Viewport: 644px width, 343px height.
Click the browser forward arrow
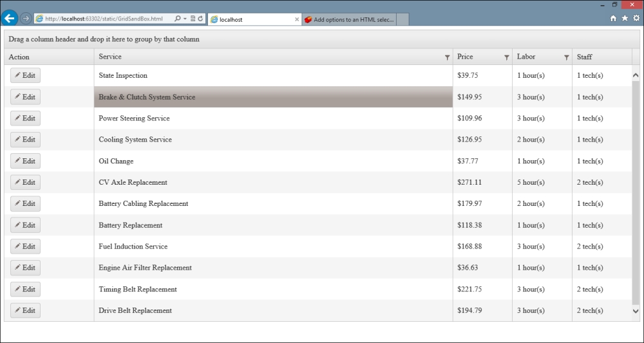pos(26,19)
